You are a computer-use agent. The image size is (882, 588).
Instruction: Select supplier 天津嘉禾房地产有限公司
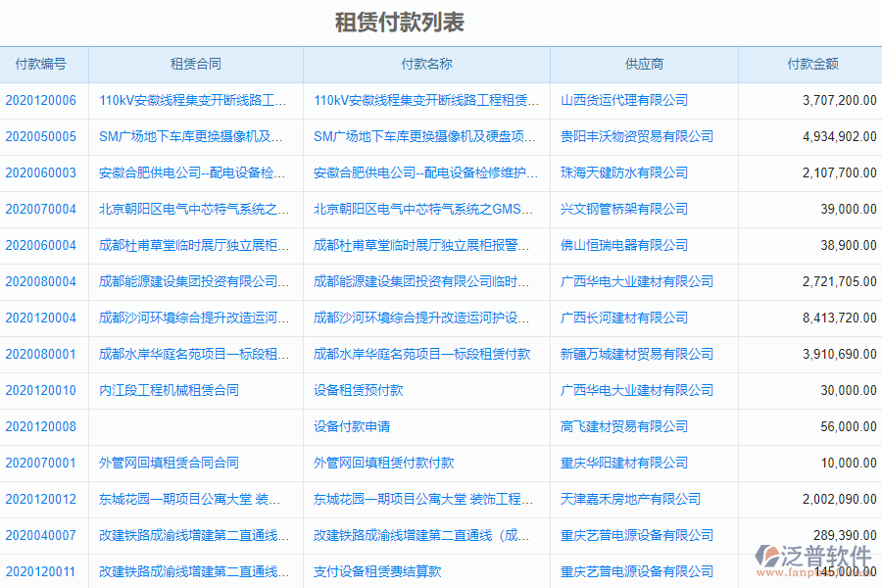tap(625, 499)
